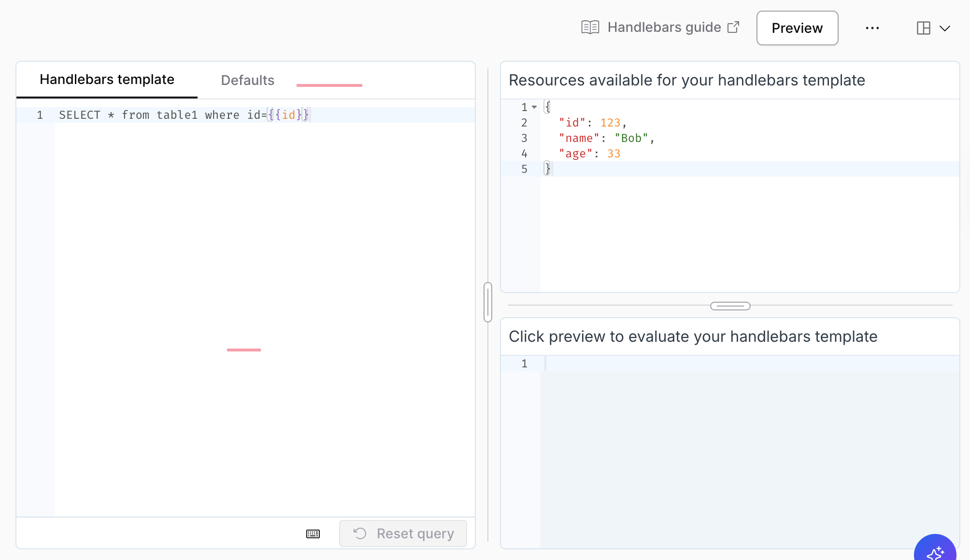Viewport: 970px width, 560px height.
Task: Click the "id": 123 line in resources
Action: point(592,123)
